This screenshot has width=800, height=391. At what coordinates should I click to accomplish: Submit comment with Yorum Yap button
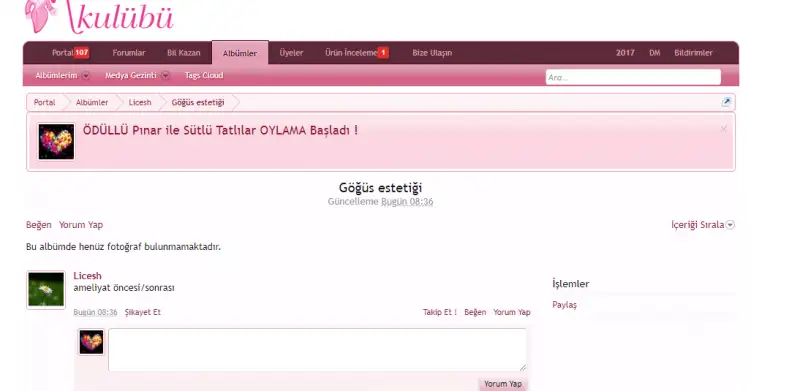pyautogui.click(x=503, y=384)
